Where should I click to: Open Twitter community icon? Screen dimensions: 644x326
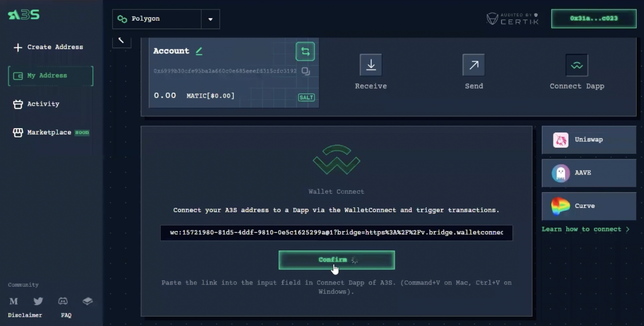(38, 301)
